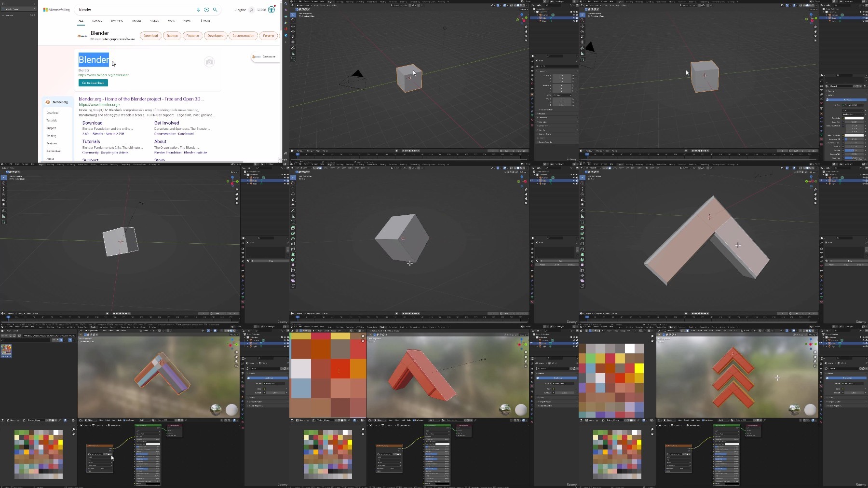Open Playback dropdown in timeline under large gray cube

300,313
